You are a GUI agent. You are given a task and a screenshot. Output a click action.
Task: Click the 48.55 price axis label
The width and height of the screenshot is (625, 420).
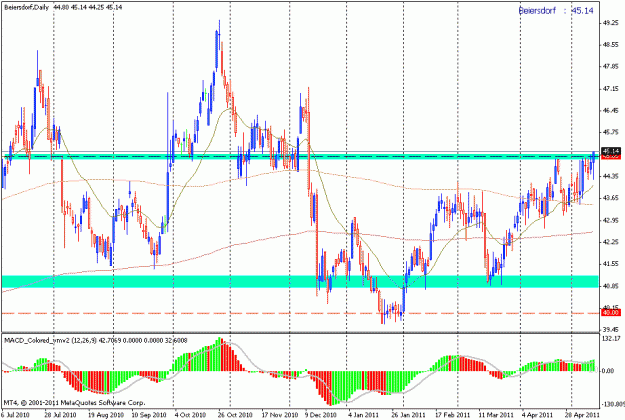click(x=611, y=45)
